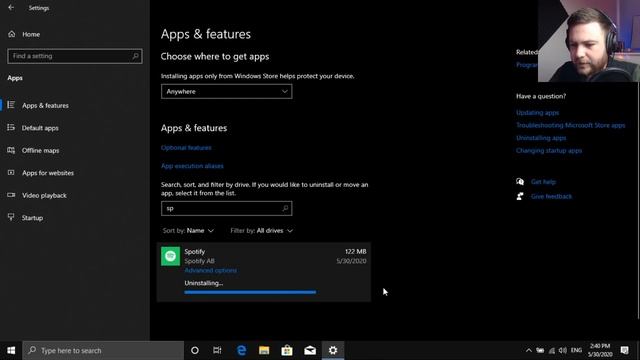Open Filter by All drives dropdown
This screenshot has width=640, height=360.
(261, 231)
